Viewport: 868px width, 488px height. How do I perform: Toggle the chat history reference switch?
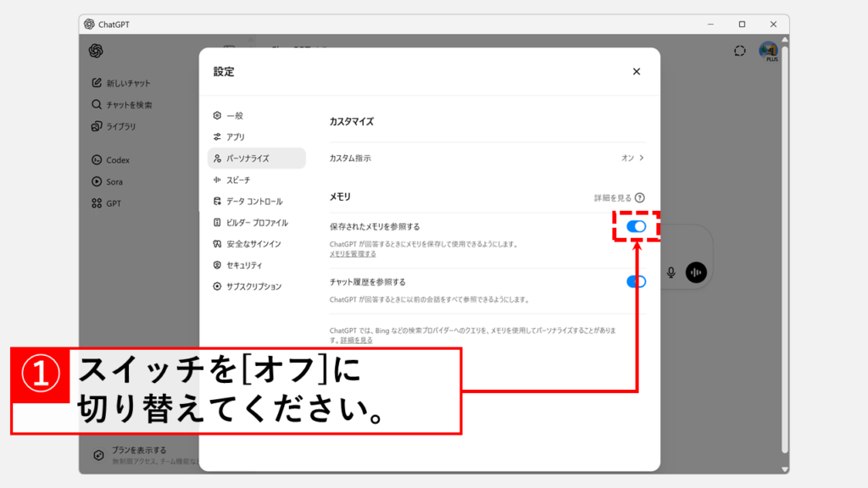point(636,281)
